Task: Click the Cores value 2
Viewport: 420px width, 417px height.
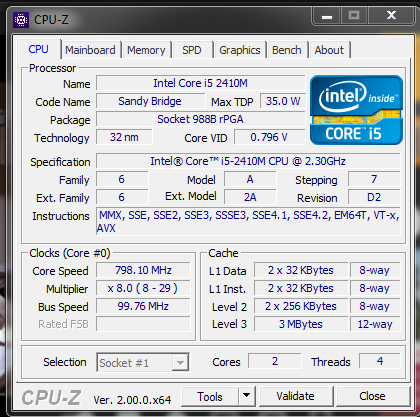Action: tap(275, 361)
